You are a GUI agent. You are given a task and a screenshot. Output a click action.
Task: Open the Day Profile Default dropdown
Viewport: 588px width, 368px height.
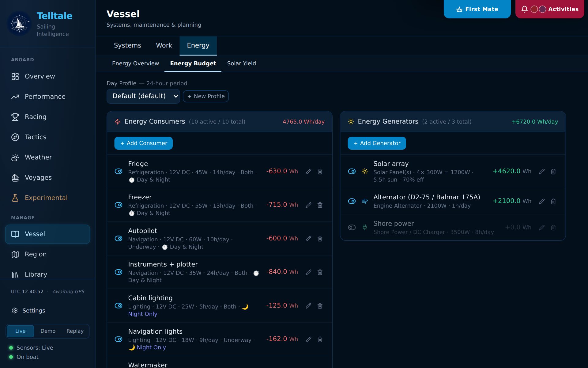pos(143,96)
